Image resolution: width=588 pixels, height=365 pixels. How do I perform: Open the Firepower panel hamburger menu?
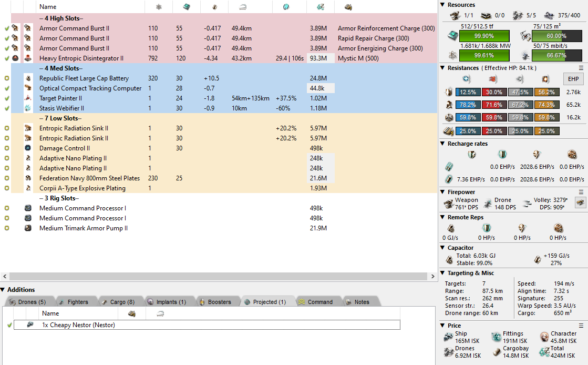[x=581, y=192]
